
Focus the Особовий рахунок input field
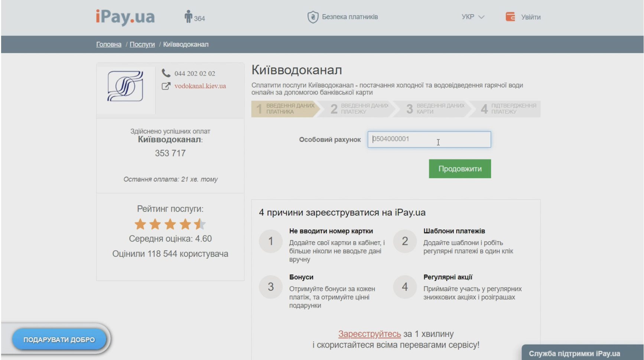429,140
